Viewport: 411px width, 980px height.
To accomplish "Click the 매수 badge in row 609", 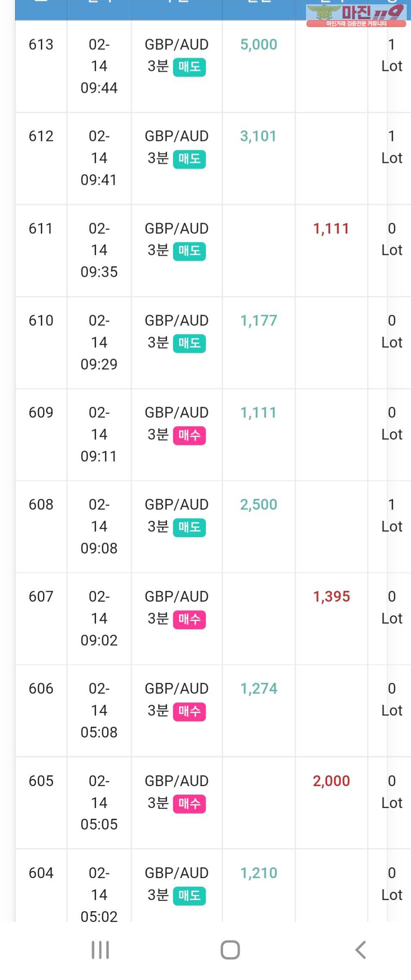I will click(x=189, y=435).
